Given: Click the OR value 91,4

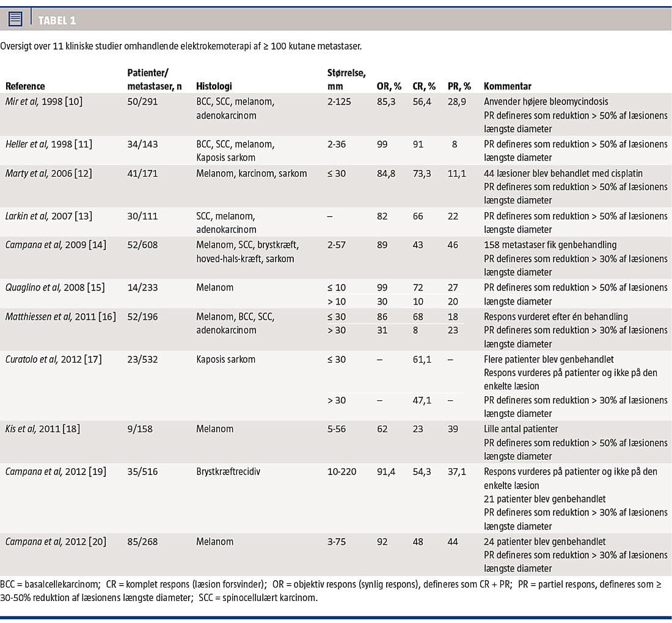Looking at the screenshot, I should click(386, 471).
